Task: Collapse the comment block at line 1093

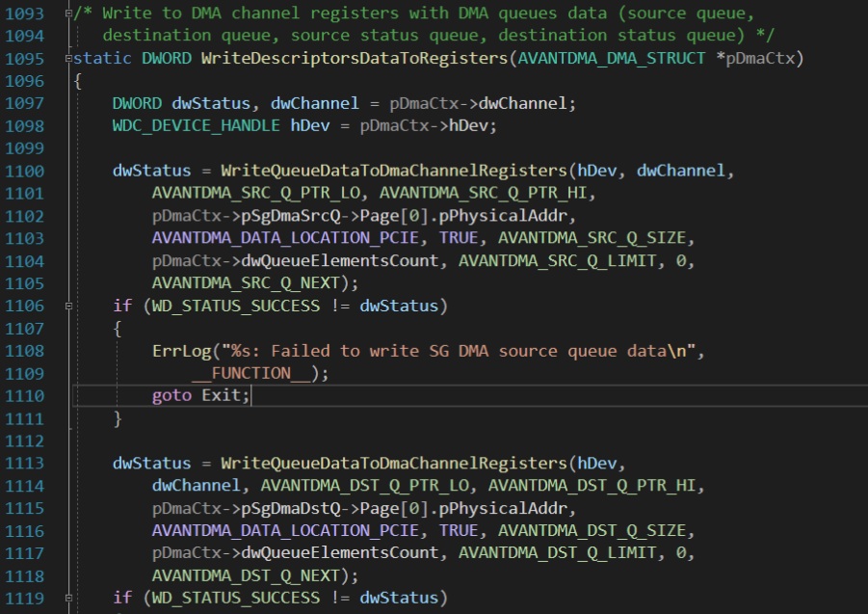Action: click(x=68, y=13)
